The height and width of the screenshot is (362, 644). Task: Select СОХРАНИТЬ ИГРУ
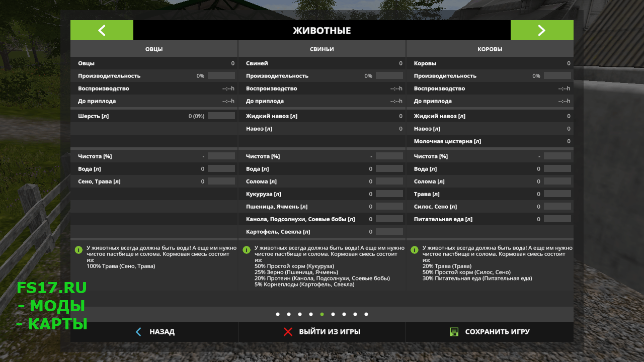pyautogui.click(x=490, y=332)
